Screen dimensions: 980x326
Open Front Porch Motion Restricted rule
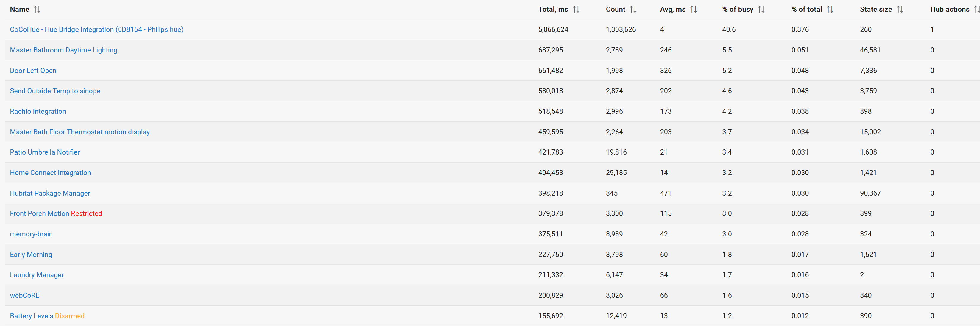tap(56, 214)
